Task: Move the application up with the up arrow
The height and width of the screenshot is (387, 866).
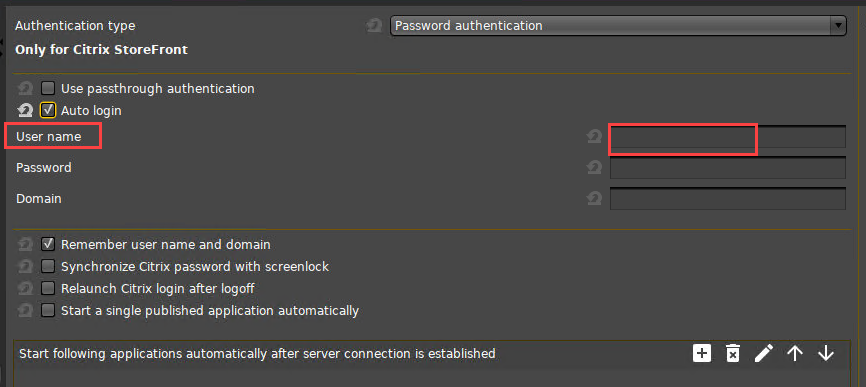Action: 795,353
